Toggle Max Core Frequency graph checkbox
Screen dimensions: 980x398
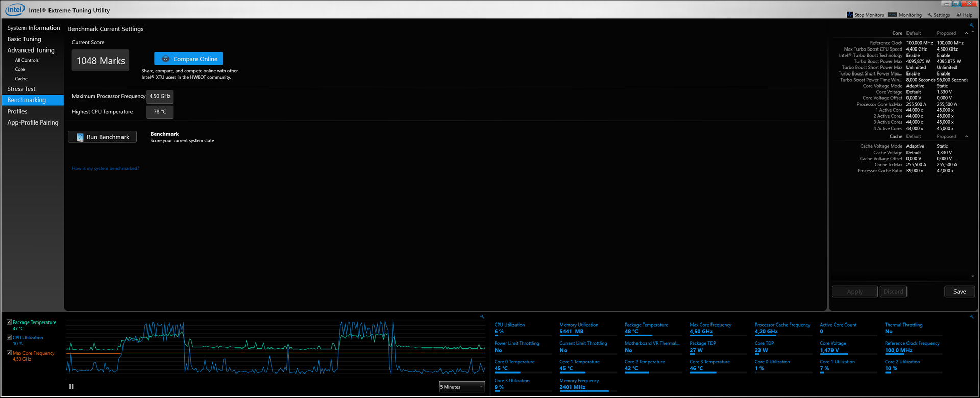[x=9, y=353]
